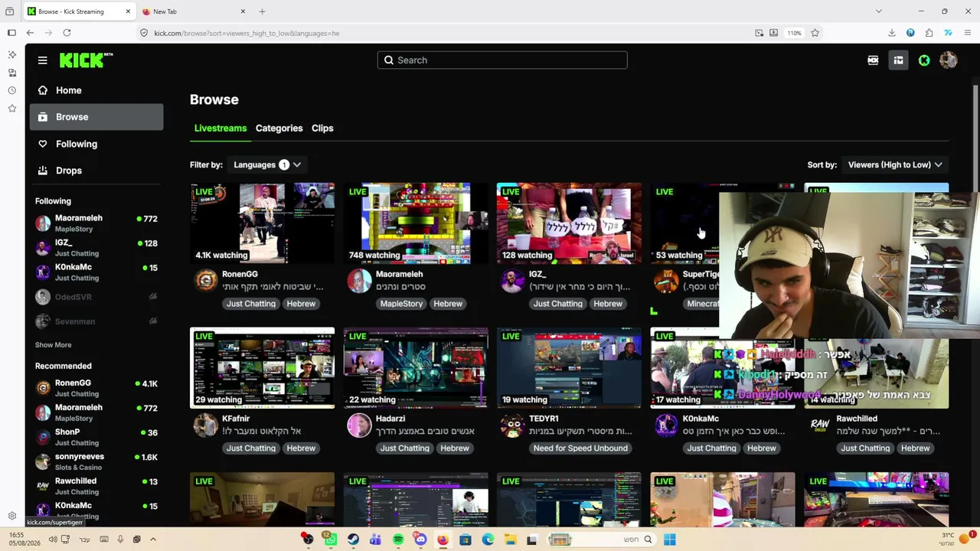Click the green Kick badge icon in header
This screenshot has width=980, height=551.
point(924,60)
